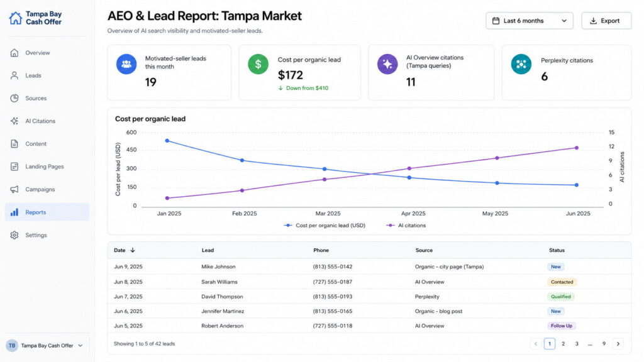
Task: Click the Phone column header
Action: [x=321, y=250]
